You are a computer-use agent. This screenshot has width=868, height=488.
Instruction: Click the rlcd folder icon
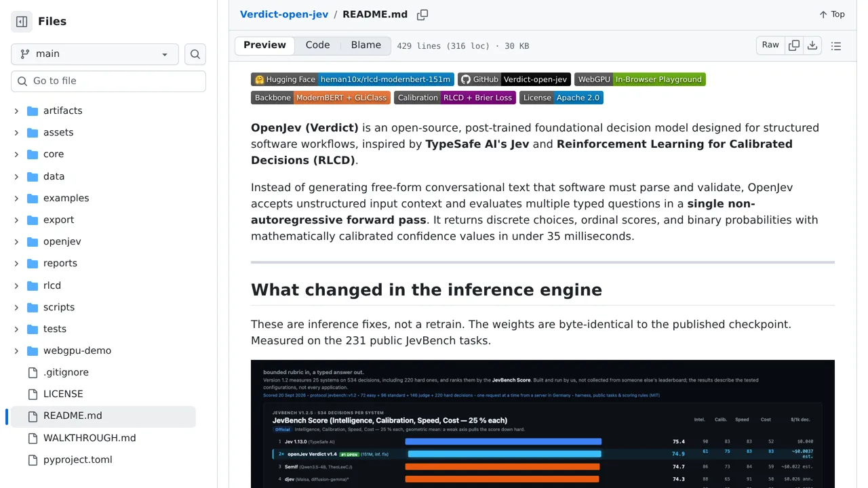point(33,285)
